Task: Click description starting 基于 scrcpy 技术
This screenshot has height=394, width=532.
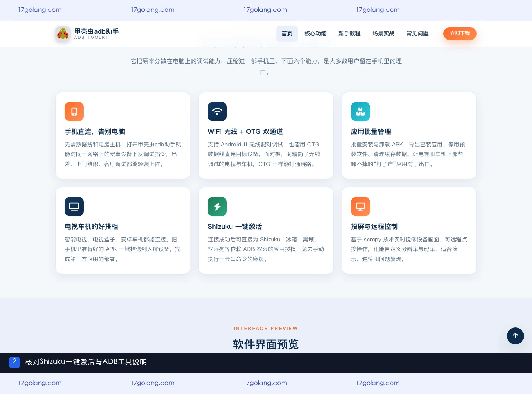Action: tap(409, 249)
